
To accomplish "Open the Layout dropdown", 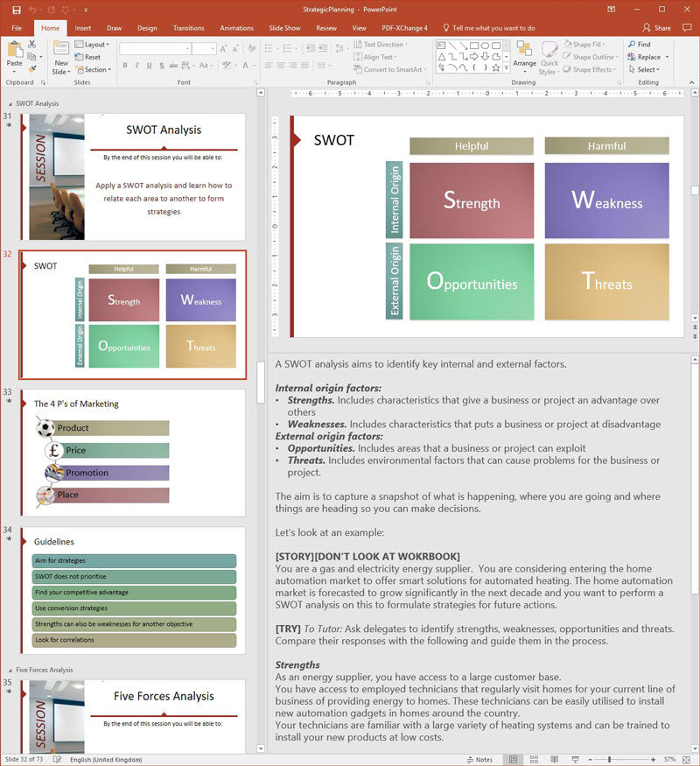I will pyautogui.click(x=92, y=45).
